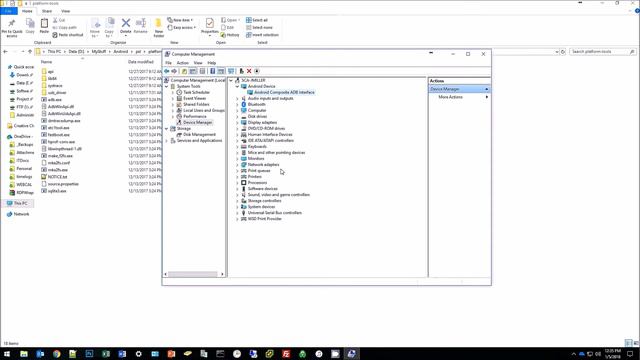Viewport: 640px width, 360px height.
Task: Expand Bluetooth category
Action: pos(237,104)
